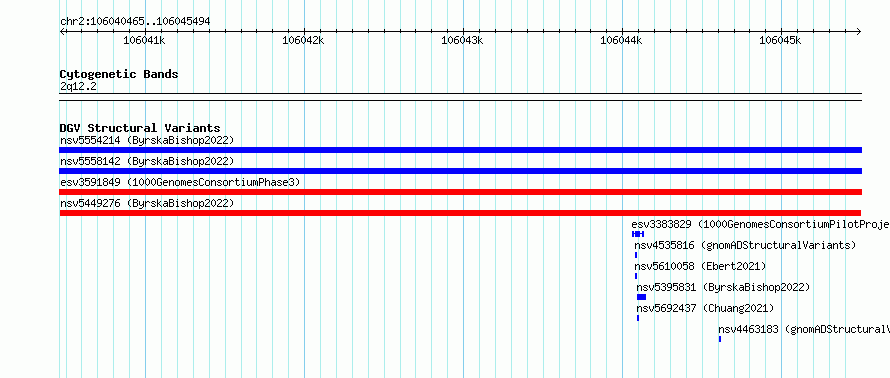This screenshot has width=890, height=378.
Task: Click the DGV Structural Variants track title
Action: click(140, 128)
